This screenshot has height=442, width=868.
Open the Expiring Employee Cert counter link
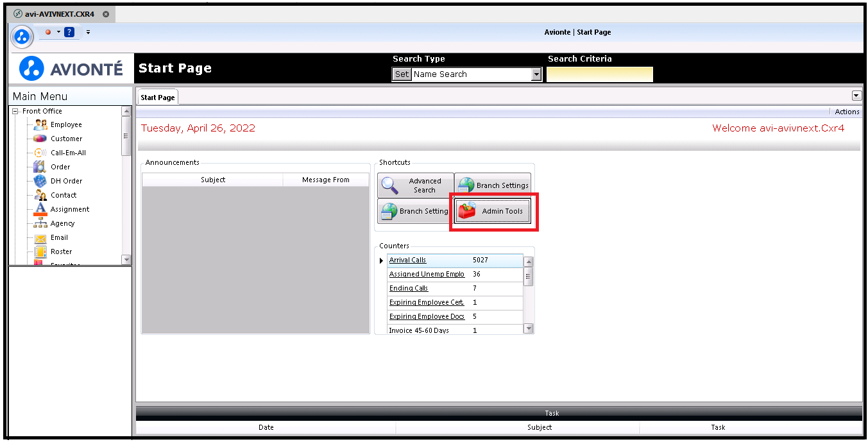[427, 302]
